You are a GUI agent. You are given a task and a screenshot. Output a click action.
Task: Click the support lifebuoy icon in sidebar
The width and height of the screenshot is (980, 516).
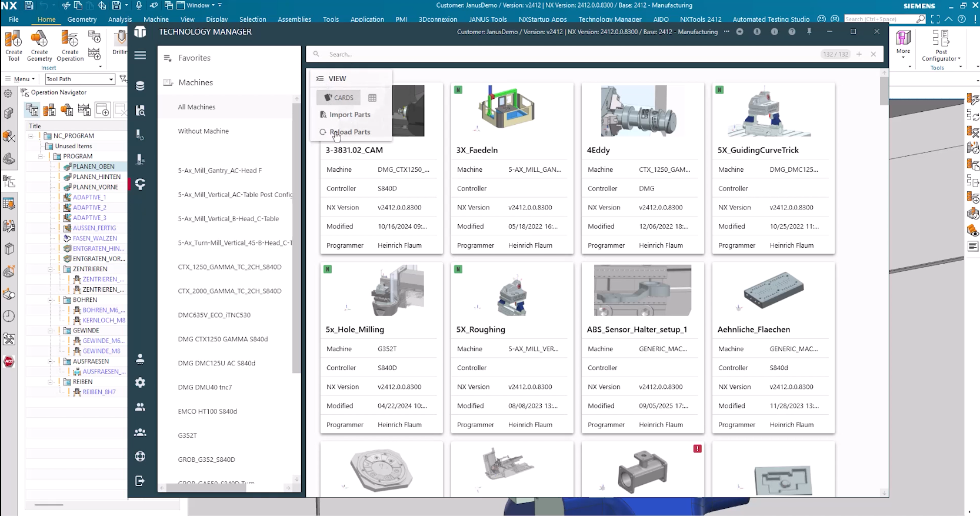[x=140, y=456]
